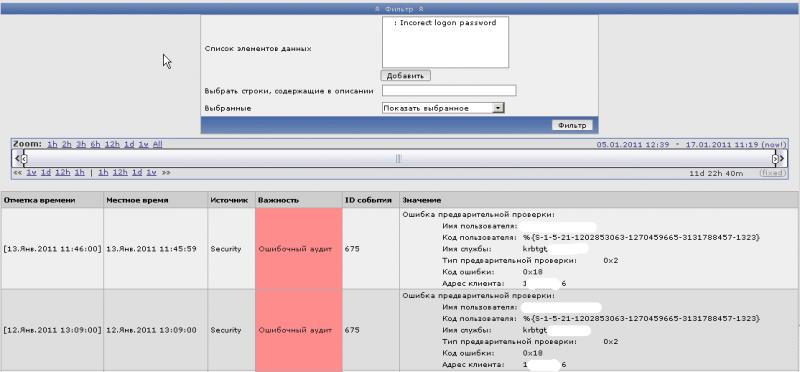Shift the period back by 1h

point(79,172)
